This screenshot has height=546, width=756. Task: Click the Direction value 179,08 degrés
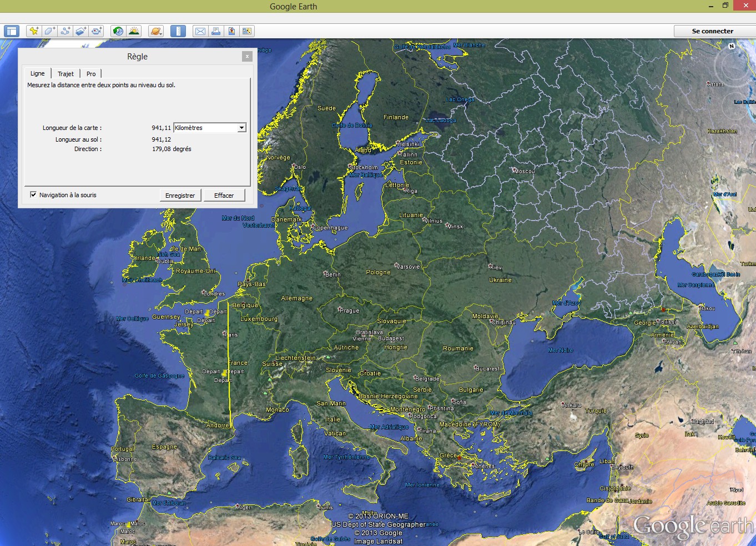point(172,149)
